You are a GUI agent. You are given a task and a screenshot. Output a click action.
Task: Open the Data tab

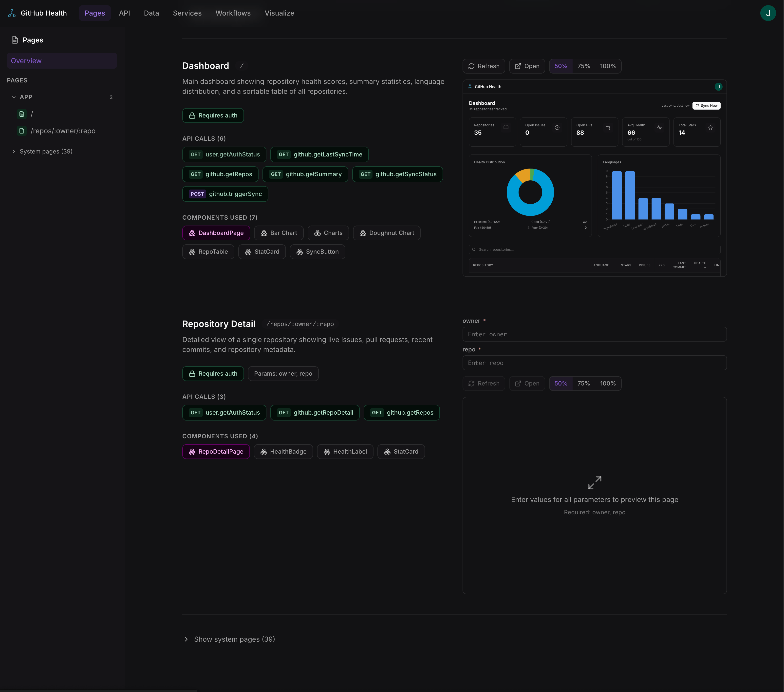tap(151, 13)
